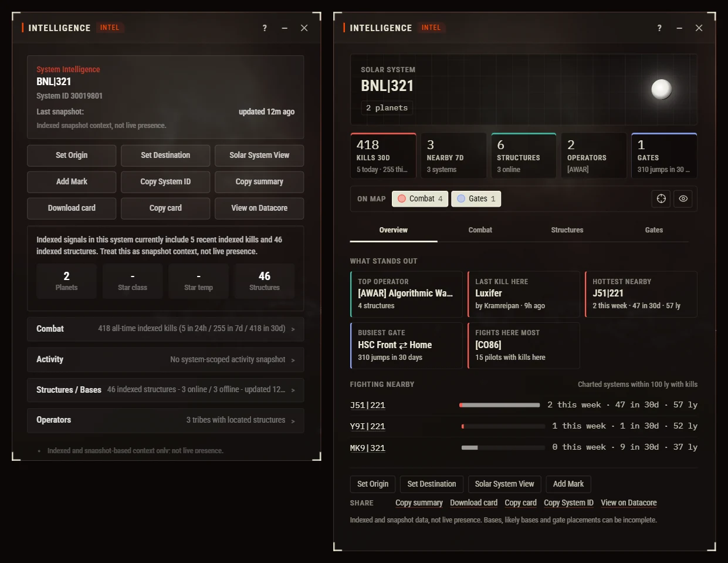
Task: Open the Gates tab
Action: tap(654, 230)
